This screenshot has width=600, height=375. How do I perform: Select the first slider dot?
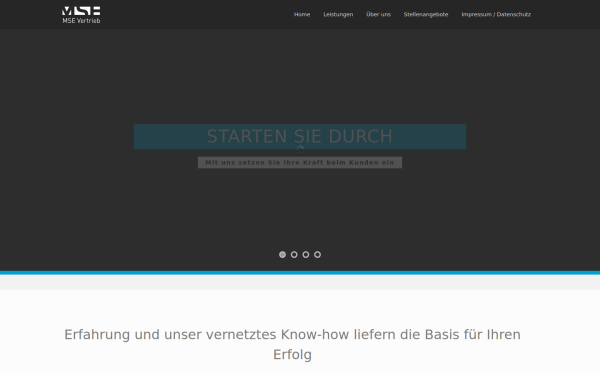point(282,254)
